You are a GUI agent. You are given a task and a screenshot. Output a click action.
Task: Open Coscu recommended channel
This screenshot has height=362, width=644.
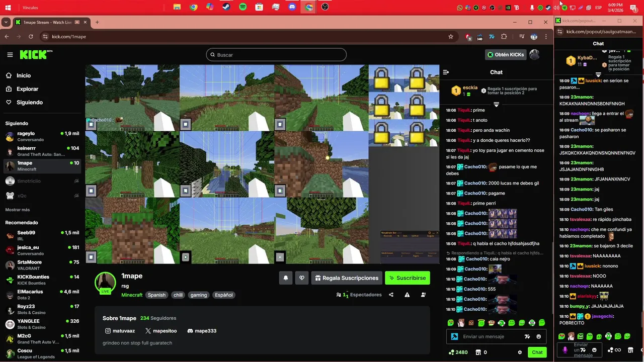pyautogui.click(x=42, y=353)
